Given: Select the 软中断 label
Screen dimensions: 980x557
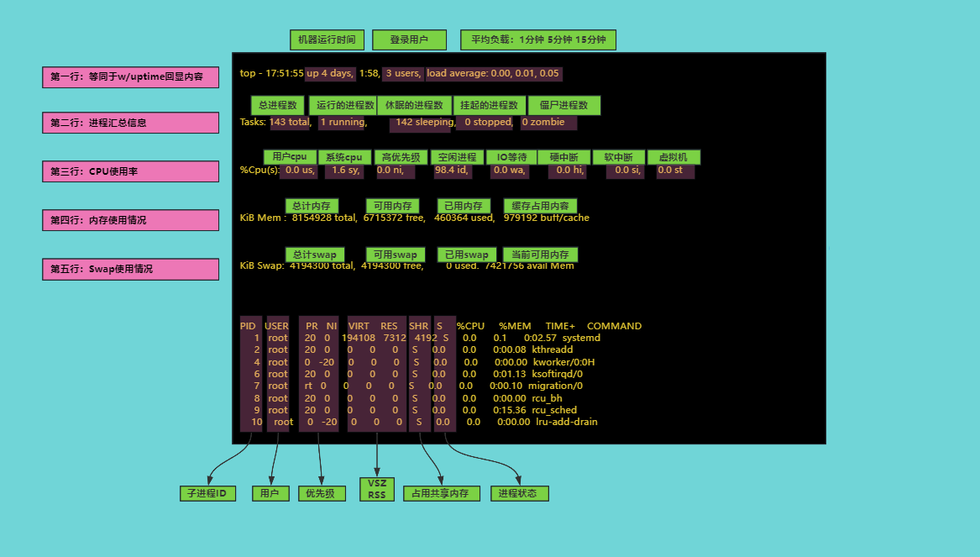Looking at the screenshot, I should [619, 157].
